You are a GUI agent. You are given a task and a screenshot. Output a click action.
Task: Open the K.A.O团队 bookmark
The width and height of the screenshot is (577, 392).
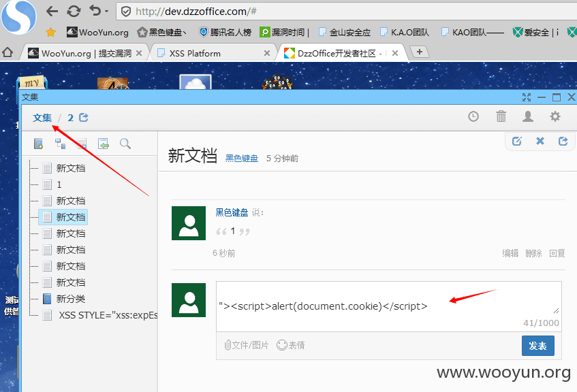point(405,33)
